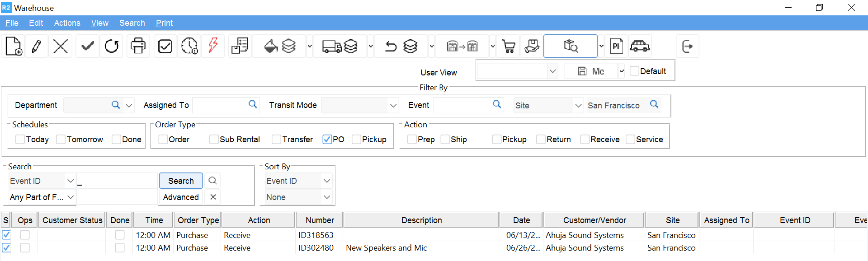Image resolution: width=868 pixels, height=261 pixels.
Task: Click the red lightning bolt icon
Action: 213,46
